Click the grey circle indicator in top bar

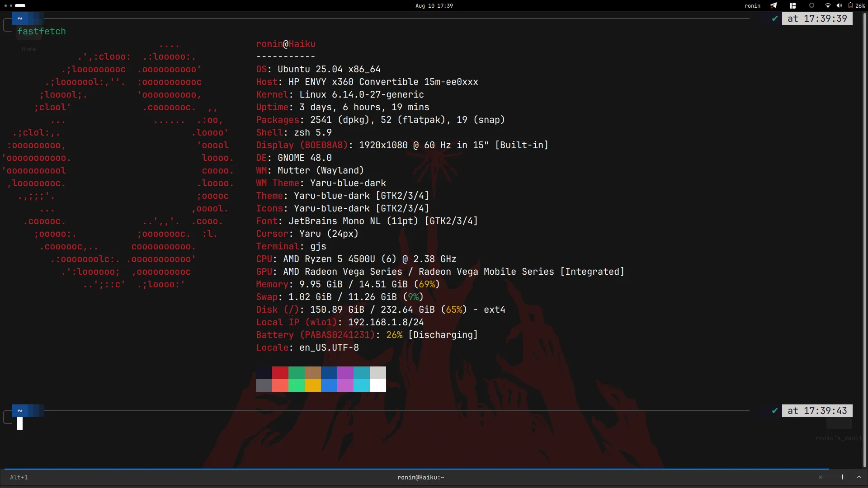[x=811, y=5]
